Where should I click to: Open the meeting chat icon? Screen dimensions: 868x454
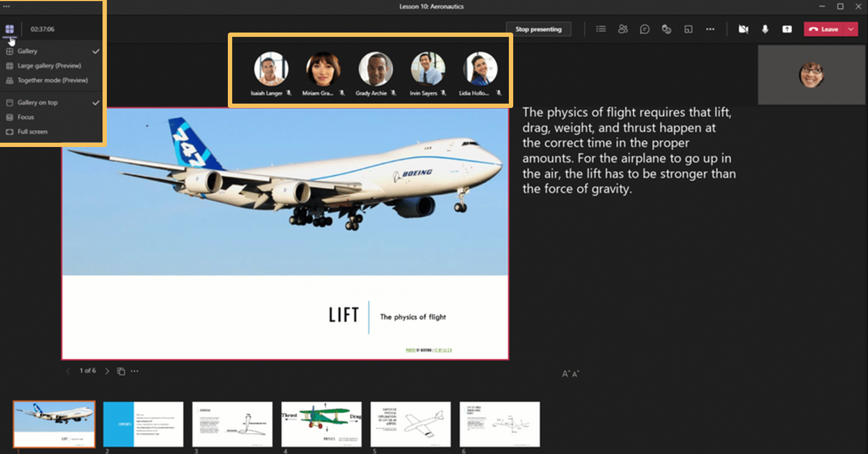click(644, 29)
